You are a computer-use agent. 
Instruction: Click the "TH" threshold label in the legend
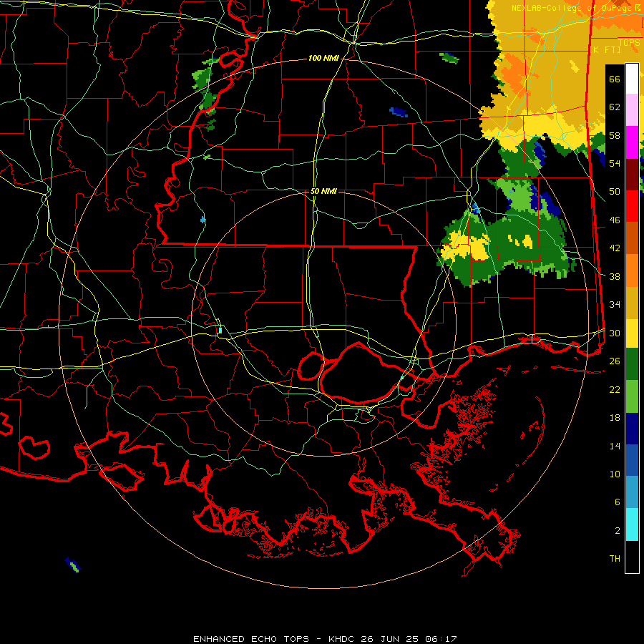tap(615, 559)
